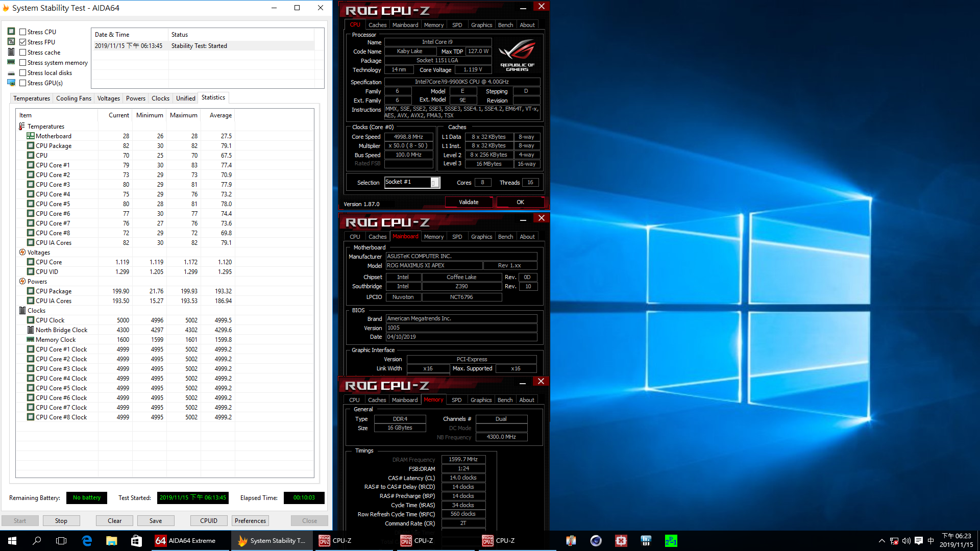Enable Stress cache checkbox
The height and width of the screenshot is (551, 980).
click(x=22, y=52)
